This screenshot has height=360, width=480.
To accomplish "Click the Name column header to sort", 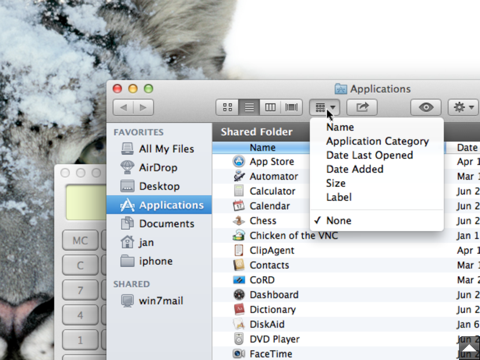I will (x=262, y=147).
